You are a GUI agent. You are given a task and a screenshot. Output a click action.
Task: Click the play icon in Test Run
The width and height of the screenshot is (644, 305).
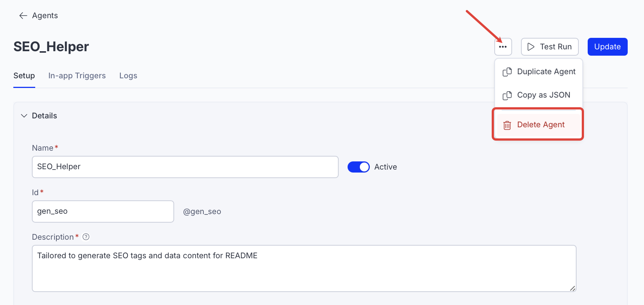pos(531,47)
